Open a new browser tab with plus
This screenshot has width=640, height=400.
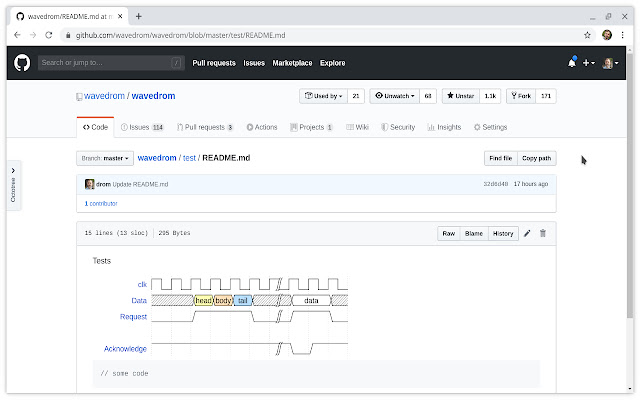click(x=139, y=16)
